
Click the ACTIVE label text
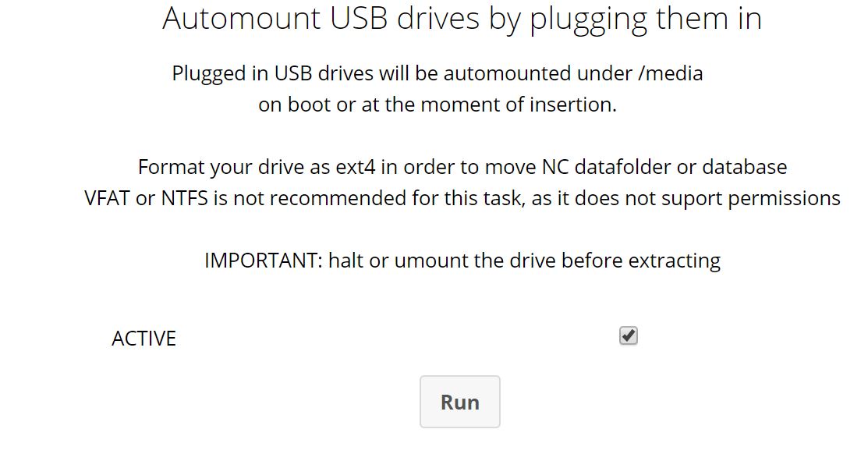[143, 338]
